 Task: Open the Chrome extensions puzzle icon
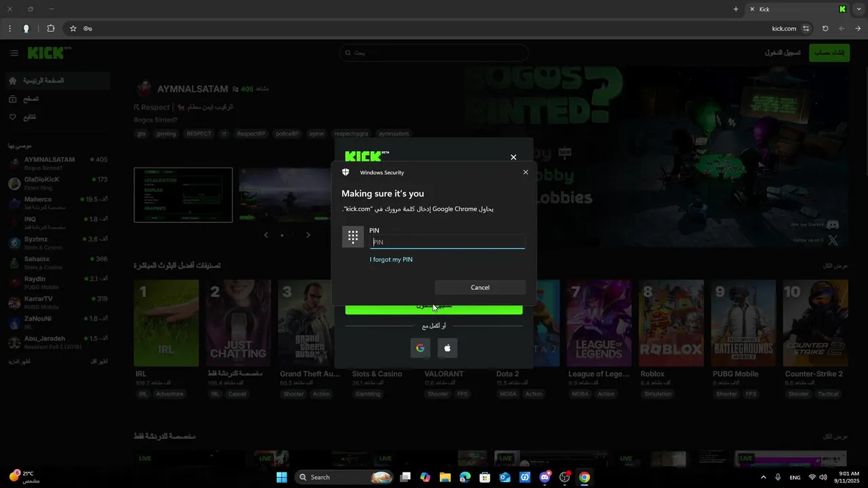(x=51, y=28)
